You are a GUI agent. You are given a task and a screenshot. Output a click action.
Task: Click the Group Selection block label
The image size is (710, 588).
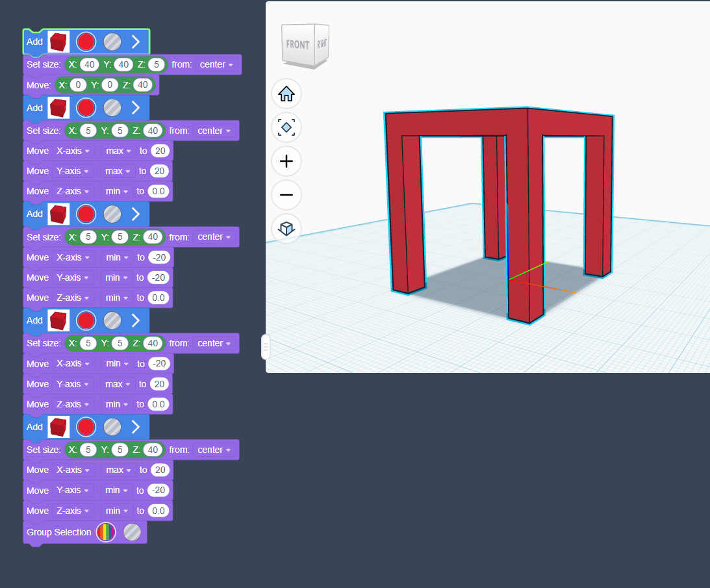(59, 532)
